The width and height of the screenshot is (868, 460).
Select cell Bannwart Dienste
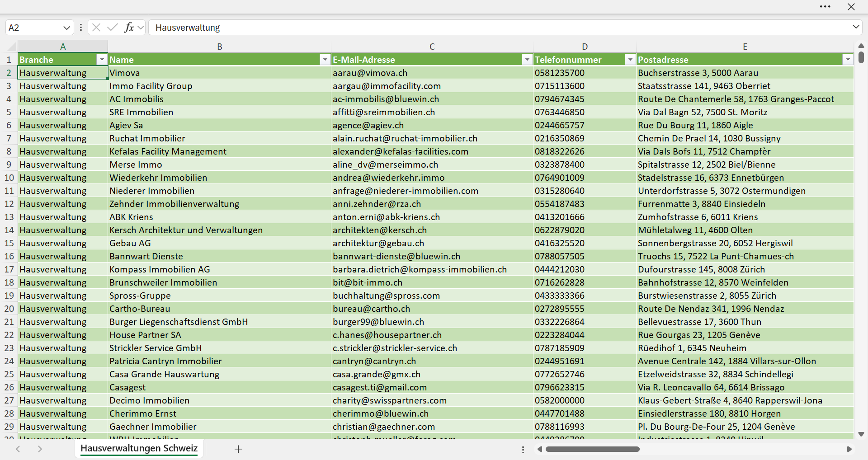point(220,256)
